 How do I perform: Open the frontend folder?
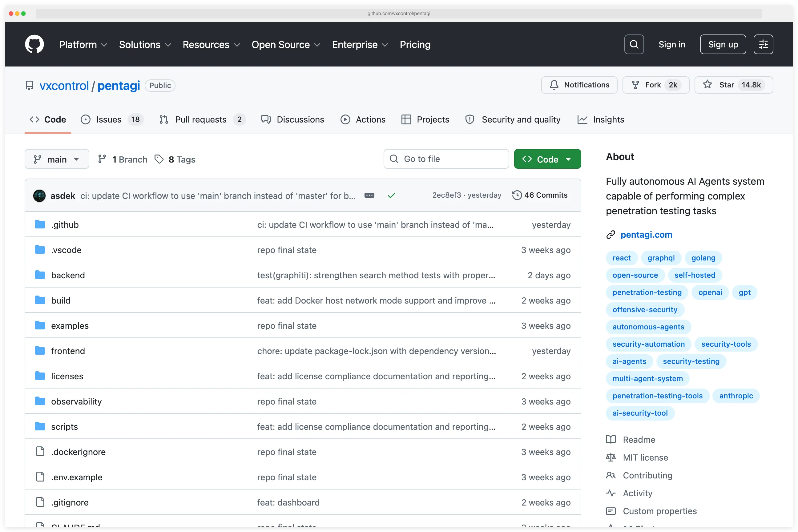click(68, 351)
